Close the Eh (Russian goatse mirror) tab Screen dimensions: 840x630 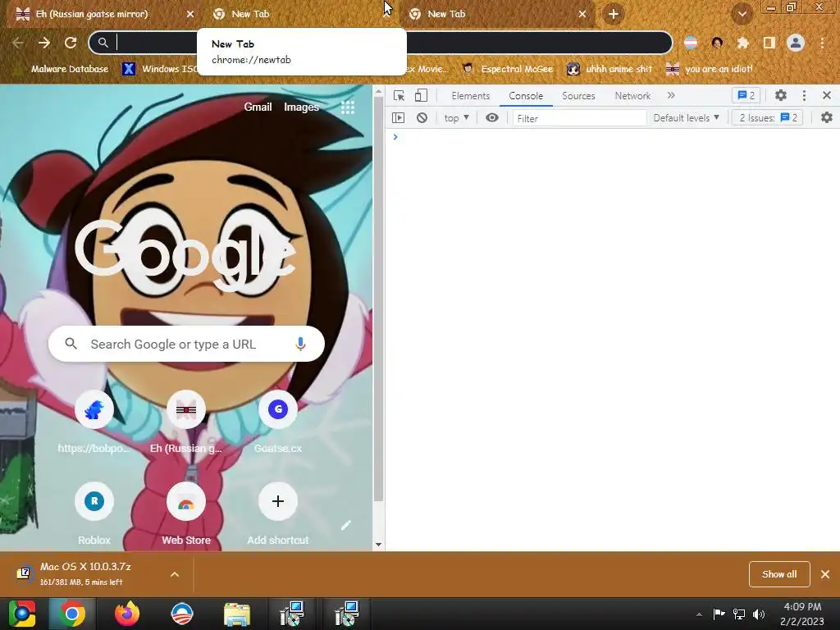click(189, 14)
